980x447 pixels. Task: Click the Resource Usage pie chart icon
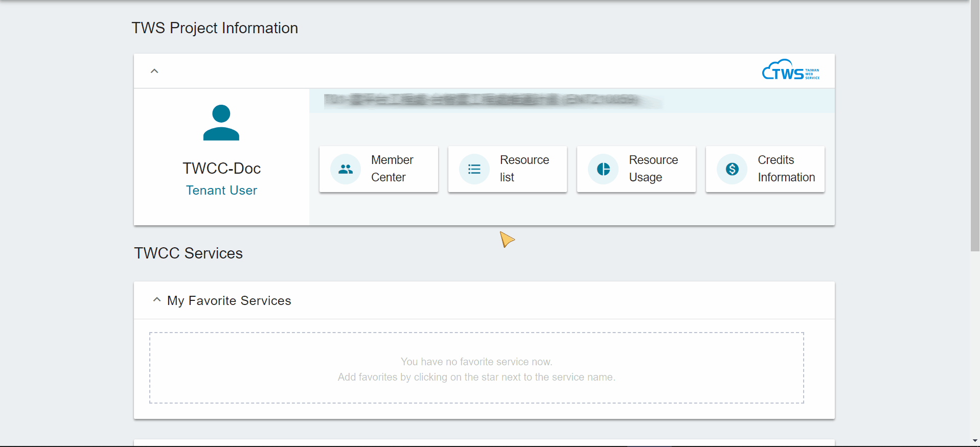tap(603, 169)
